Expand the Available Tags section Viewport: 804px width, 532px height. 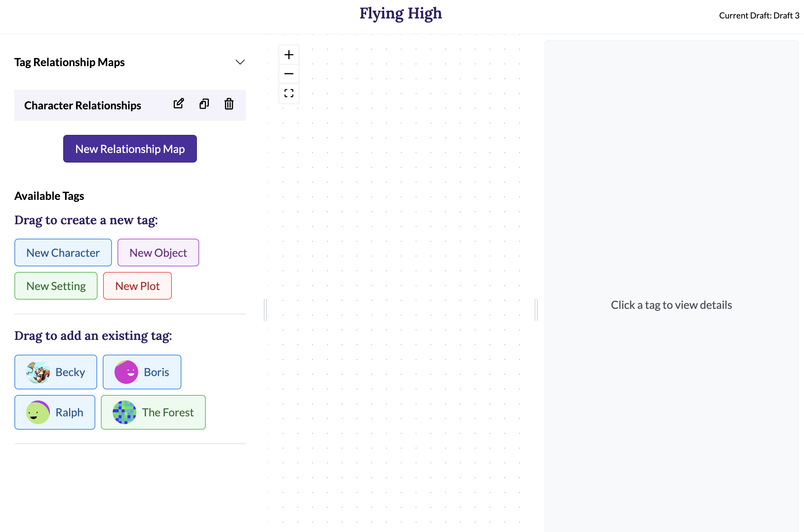pos(49,195)
